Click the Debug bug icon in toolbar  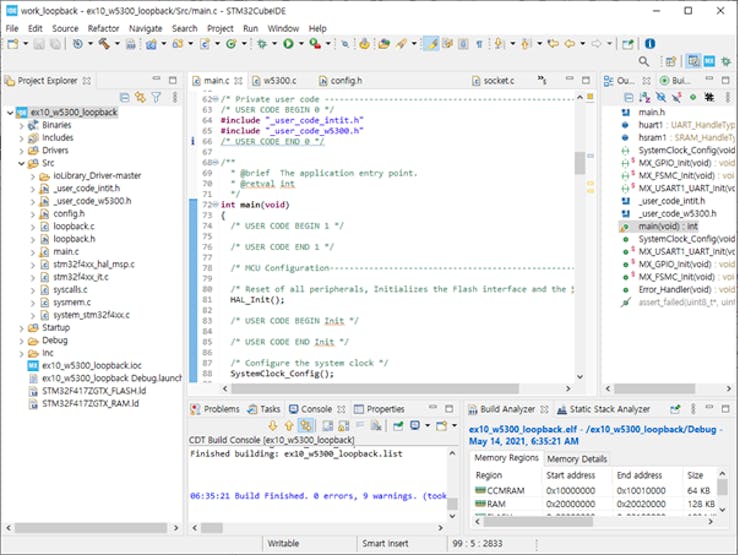(262, 44)
